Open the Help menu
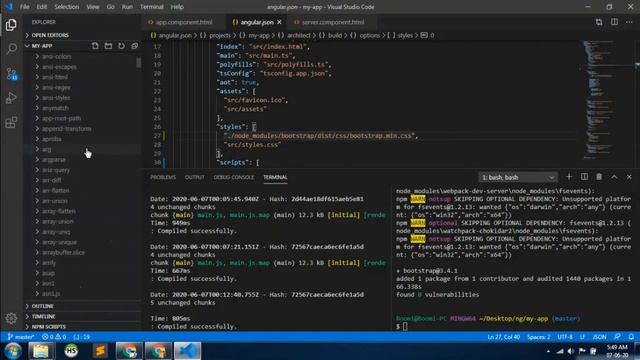 [x=177, y=7]
